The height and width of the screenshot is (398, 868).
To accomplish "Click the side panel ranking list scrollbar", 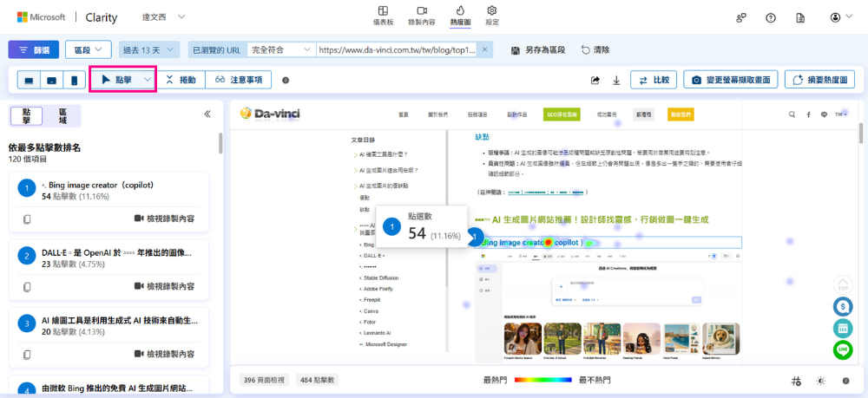I will coord(220,142).
